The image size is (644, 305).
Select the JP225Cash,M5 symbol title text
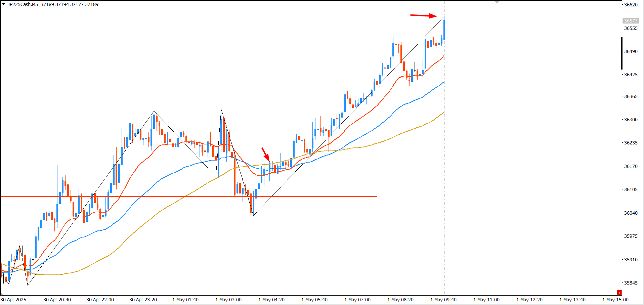(23, 4)
